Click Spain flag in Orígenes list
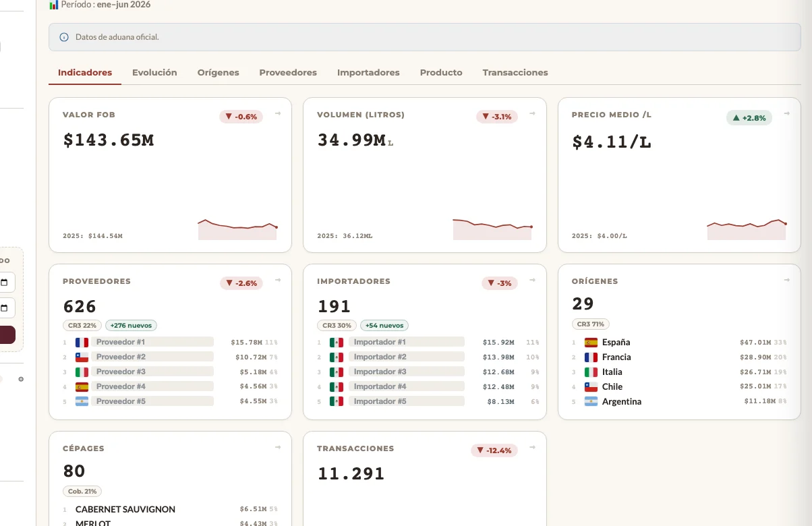This screenshot has height=526, width=812. click(591, 343)
